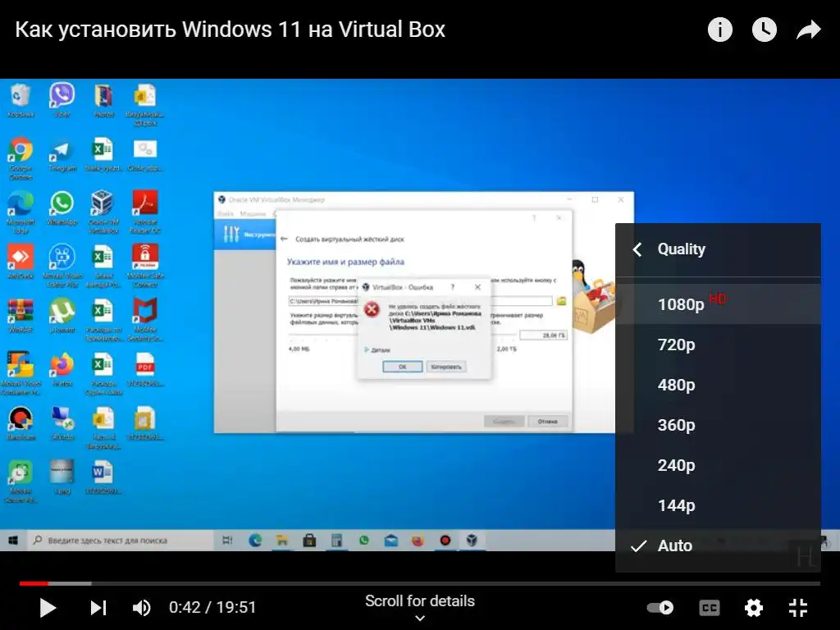Click the browse folder icon in wizard
The width and height of the screenshot is (840, 630).
click(561, 301)
